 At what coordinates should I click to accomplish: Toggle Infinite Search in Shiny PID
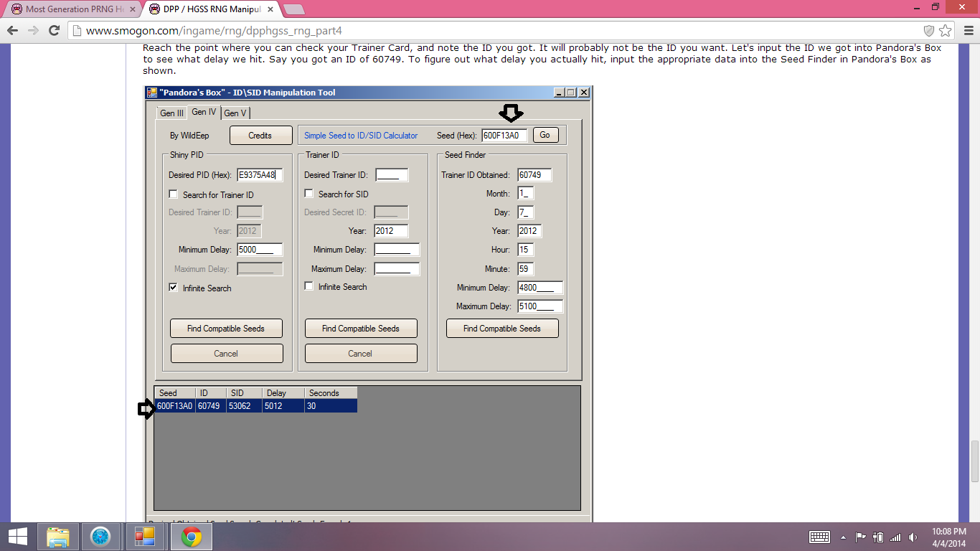pyautogui.click(x=173, y=288)
